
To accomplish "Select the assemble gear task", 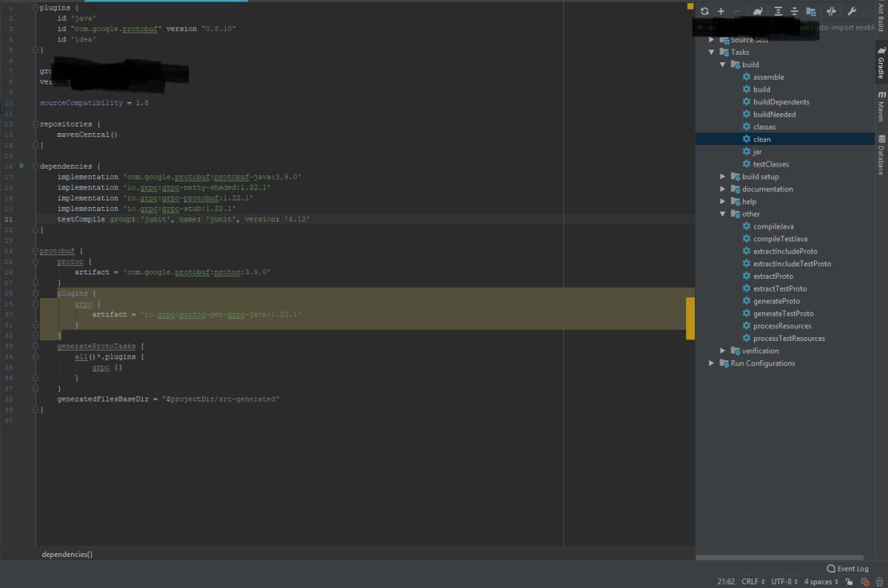I will [x=763, y=77].
